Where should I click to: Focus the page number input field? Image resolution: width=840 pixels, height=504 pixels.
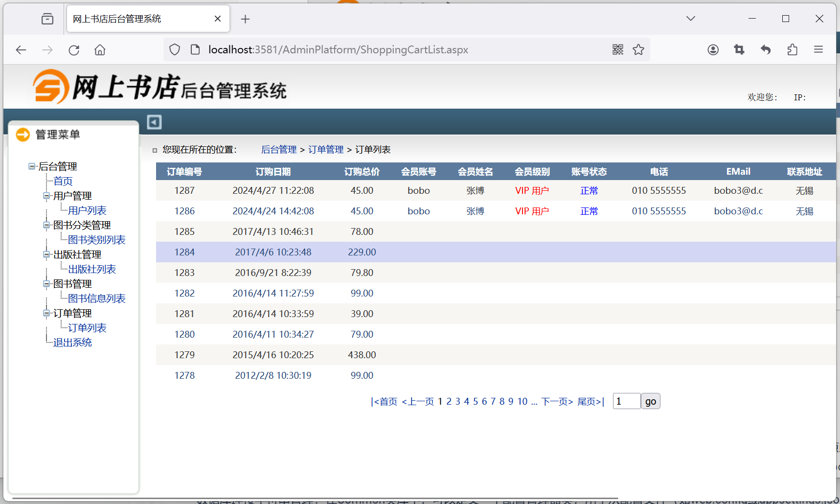coord(626,401)
